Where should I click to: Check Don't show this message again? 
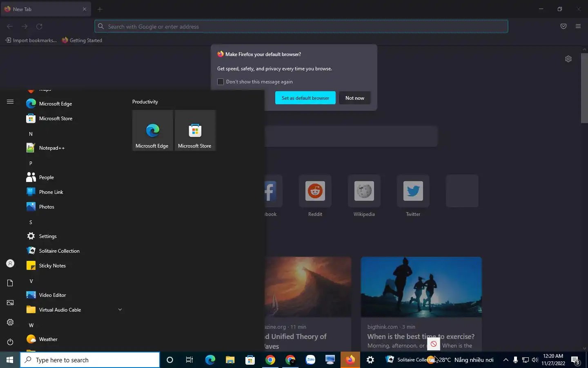tap(220, 82)
